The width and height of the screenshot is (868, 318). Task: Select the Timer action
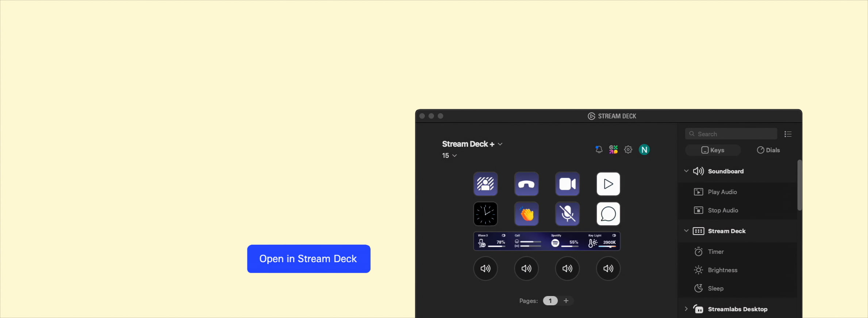[737, 252]
